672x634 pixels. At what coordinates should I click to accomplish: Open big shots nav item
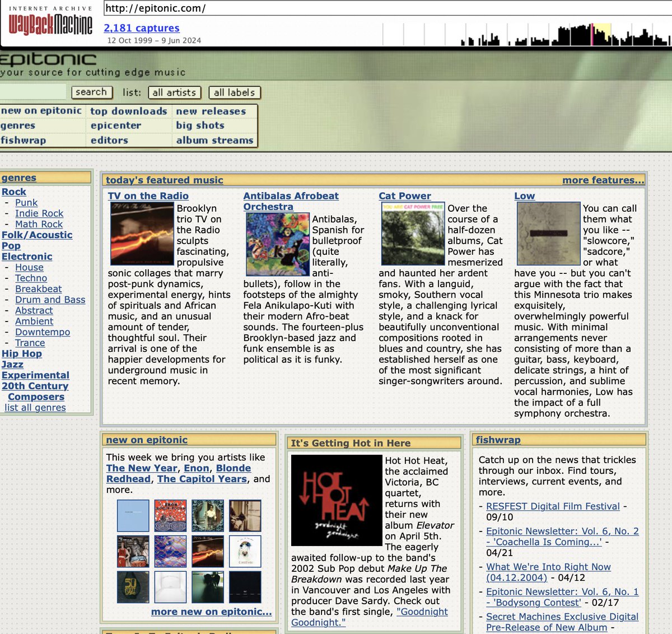[200, 125]
